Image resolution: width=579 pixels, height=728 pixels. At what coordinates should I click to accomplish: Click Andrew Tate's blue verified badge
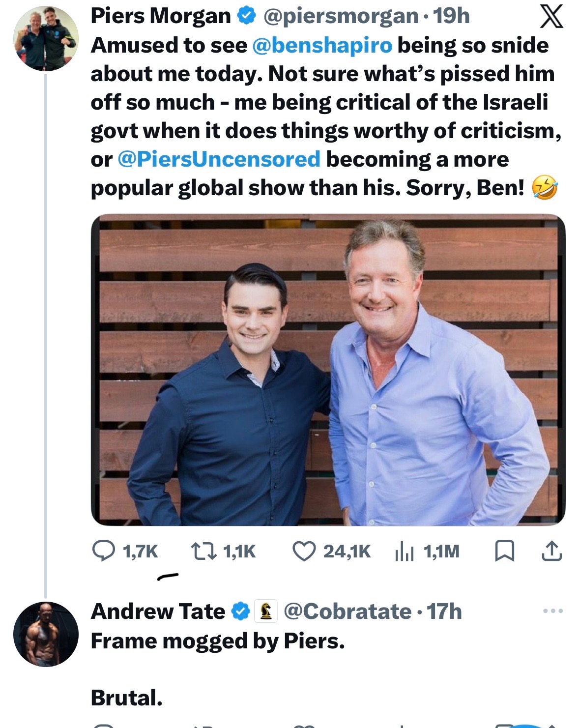(x=240, y=612)
